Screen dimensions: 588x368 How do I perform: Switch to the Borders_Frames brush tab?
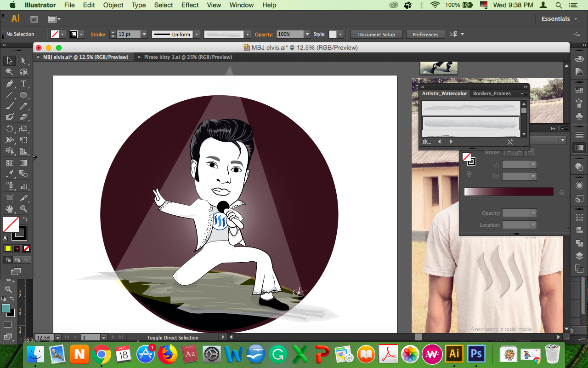tap(492, 93)
